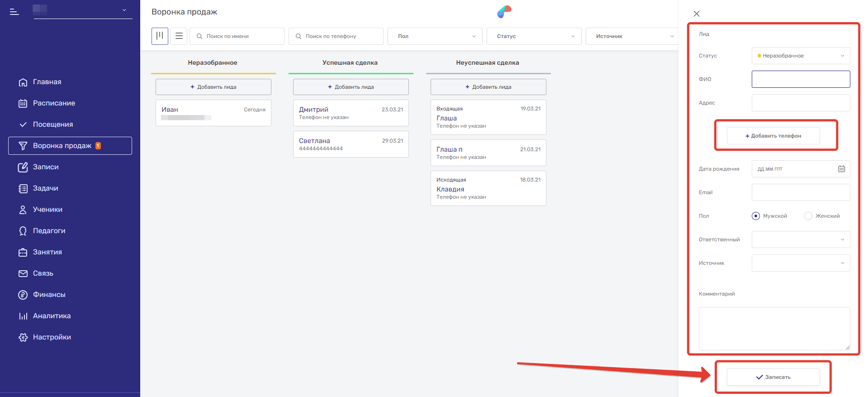Open the Ответственный dropdown
This screenshot has height=397, width=868.
click(x=801, y=239)
